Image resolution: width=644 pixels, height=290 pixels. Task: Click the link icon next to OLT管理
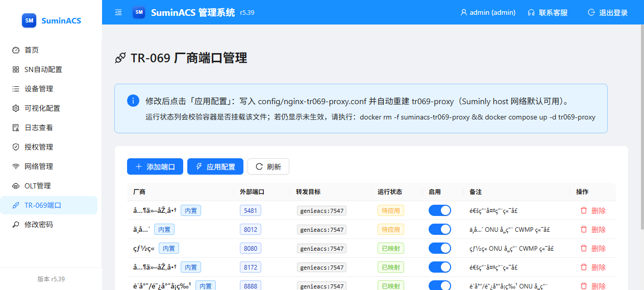[x=16, y=186]
